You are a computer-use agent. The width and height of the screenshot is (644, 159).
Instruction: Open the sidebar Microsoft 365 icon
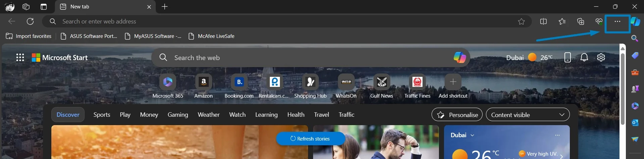pyautogui.click(x=635, y=106)
